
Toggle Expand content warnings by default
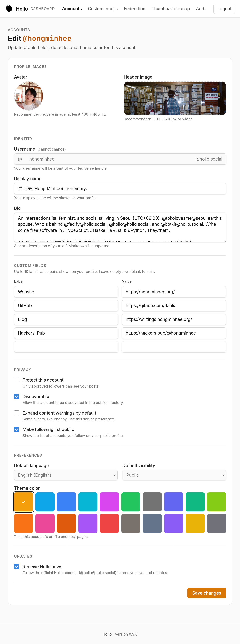point(17,413)
